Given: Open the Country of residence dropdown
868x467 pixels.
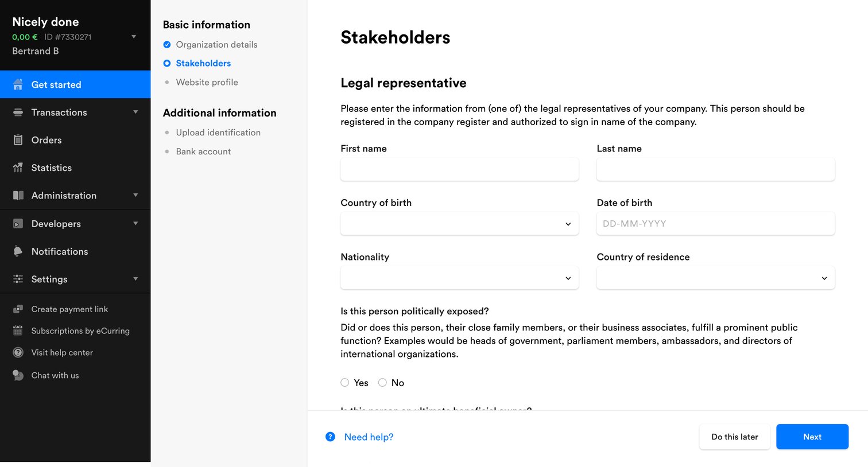Looking at the screenshot, I should pos(715,278).
